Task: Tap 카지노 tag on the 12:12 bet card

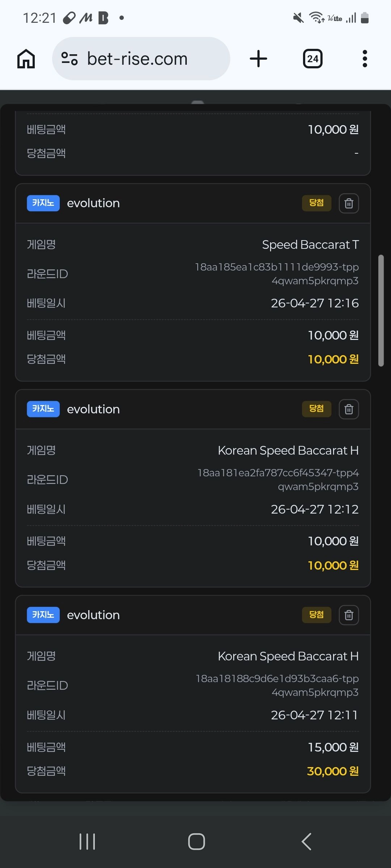Action: click(x=43, y=409)
